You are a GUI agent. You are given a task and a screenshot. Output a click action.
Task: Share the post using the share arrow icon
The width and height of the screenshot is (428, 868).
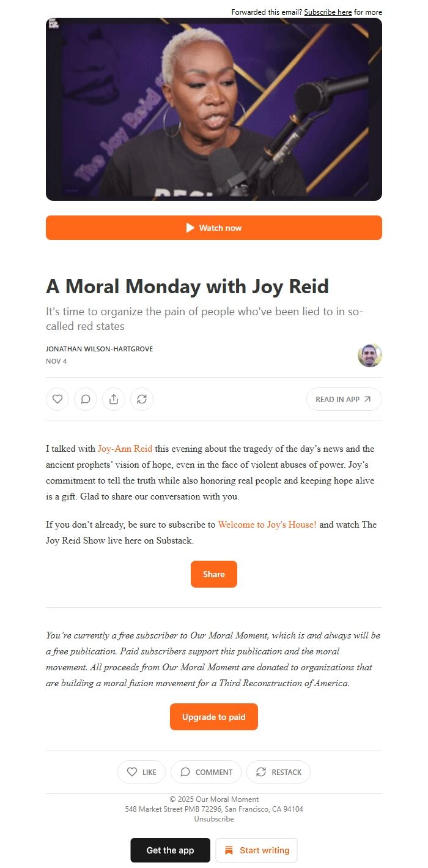114,398
